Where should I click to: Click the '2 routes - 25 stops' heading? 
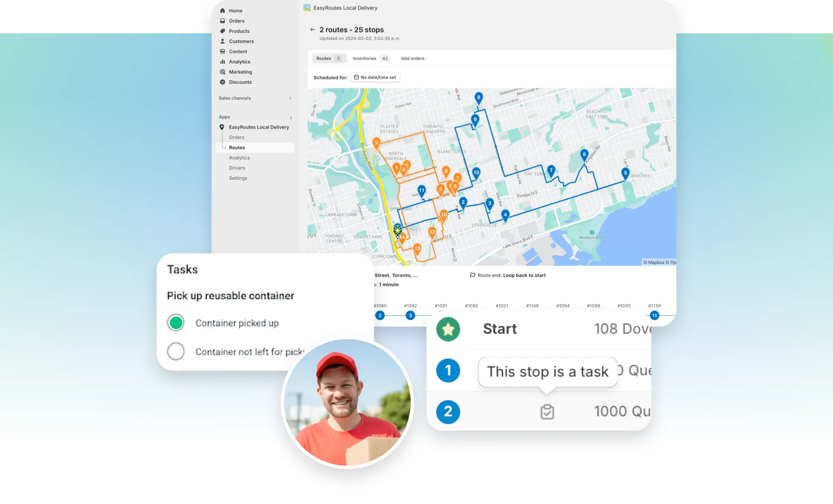pyautogui.click(x=352, y=30)
